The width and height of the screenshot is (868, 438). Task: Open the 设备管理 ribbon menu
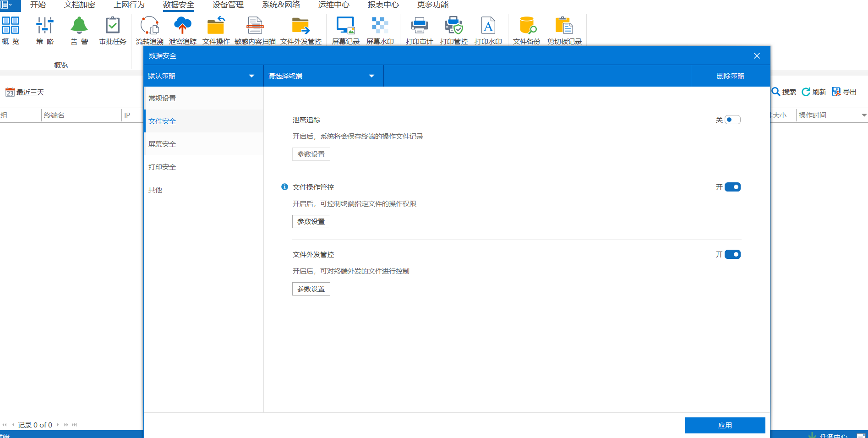228,5
